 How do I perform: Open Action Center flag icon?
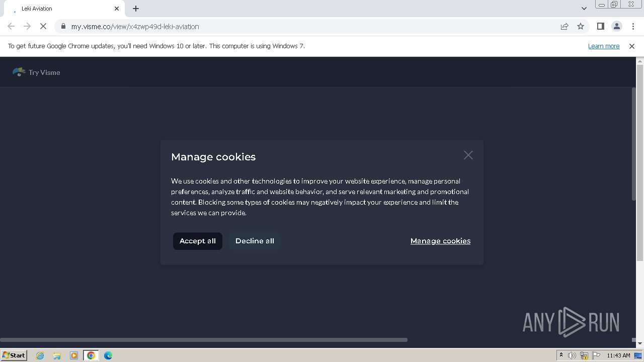click(596, 355)
